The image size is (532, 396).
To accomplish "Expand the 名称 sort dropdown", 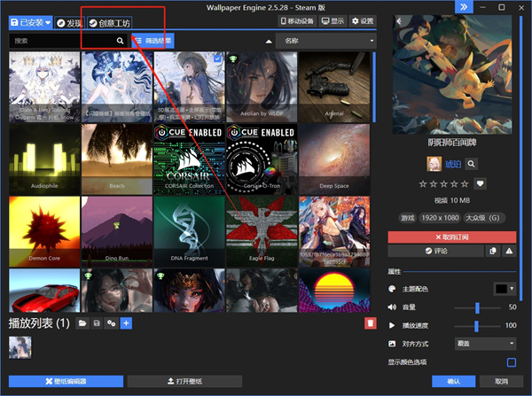I will pos(326,41).
